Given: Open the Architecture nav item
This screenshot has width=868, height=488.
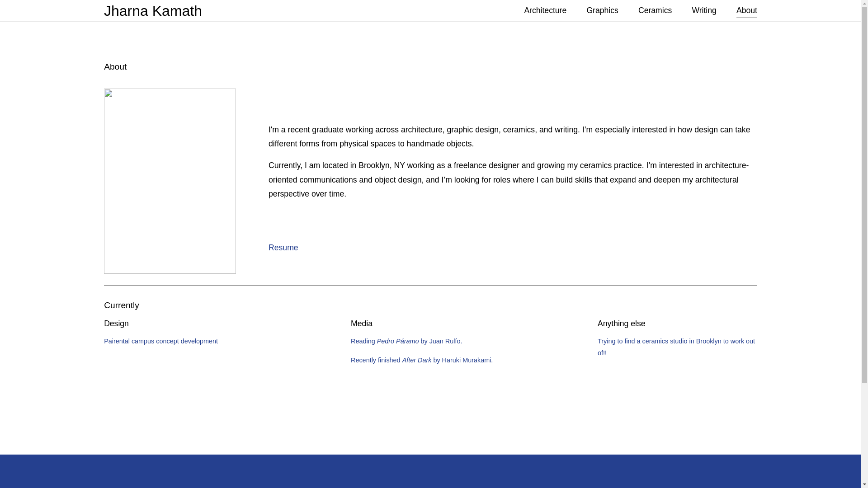Looking at the screenshot, I should 545,10.
